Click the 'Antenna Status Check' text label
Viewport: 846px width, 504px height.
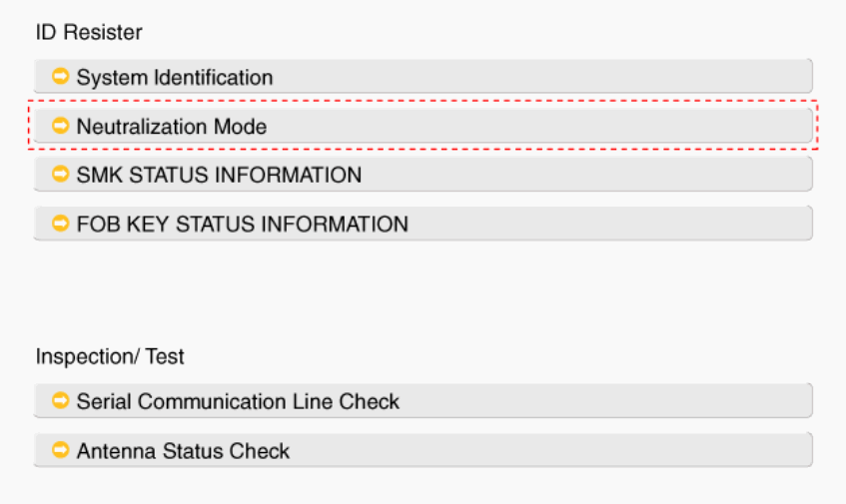[x=183, y=450]
